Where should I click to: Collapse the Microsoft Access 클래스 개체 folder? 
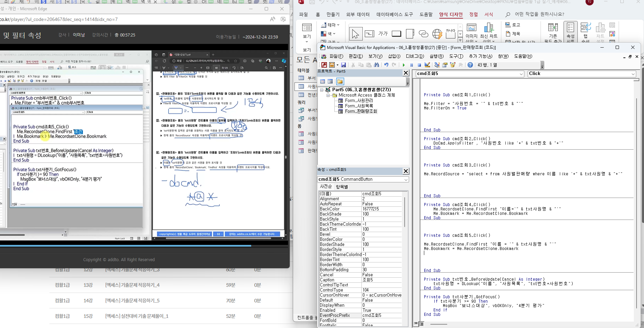tap(328, 95)
